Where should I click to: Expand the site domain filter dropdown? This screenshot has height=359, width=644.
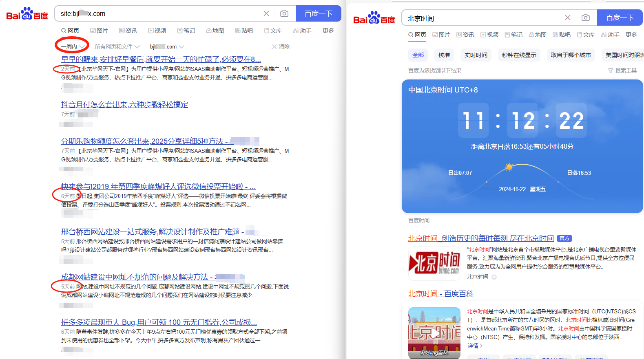[167, 46]
